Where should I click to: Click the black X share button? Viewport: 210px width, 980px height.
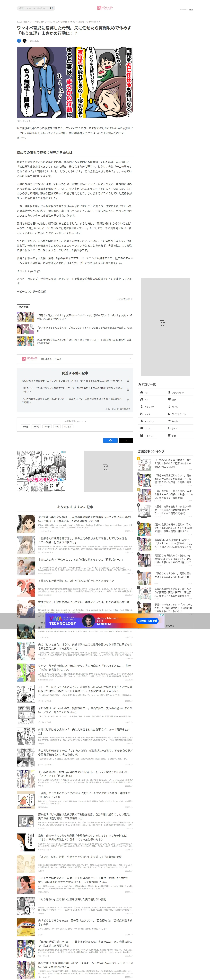coord(126,441)
